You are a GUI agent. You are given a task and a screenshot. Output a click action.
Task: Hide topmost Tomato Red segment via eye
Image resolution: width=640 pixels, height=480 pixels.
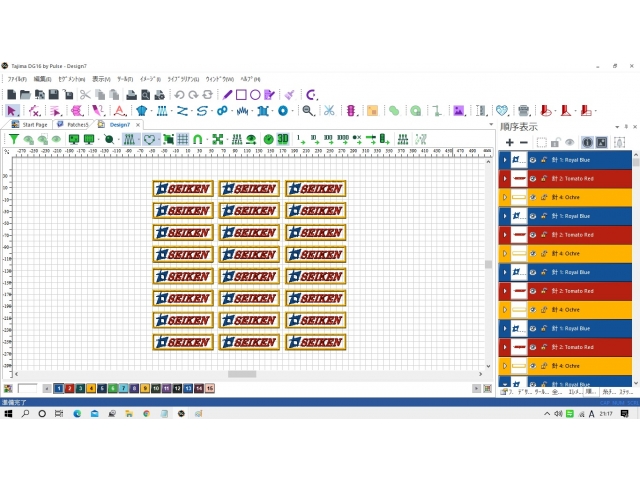533,179
